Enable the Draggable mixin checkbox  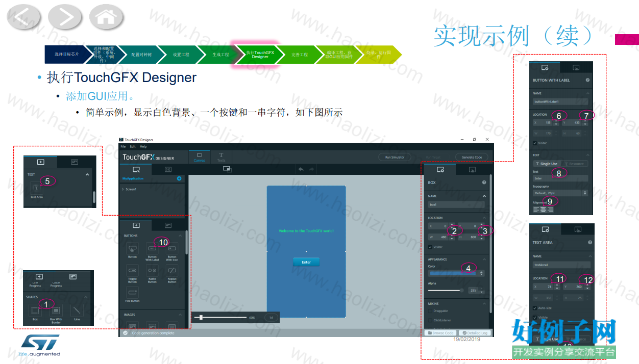pos(430,310)
